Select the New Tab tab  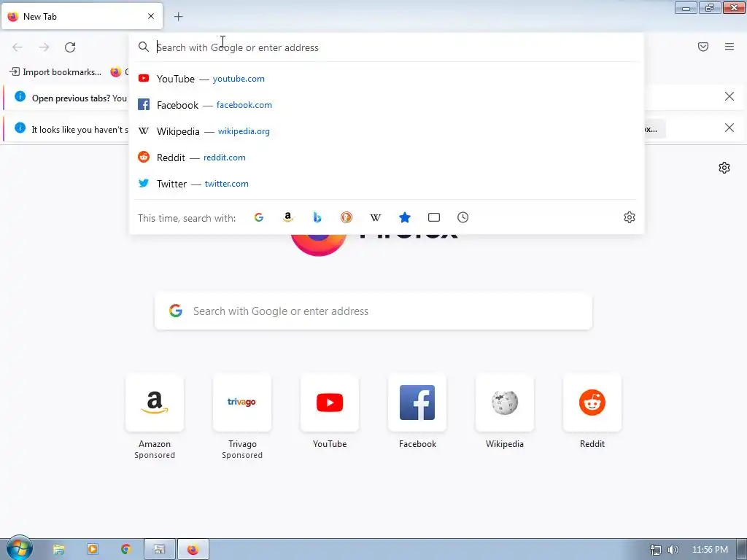click(82, 16)
